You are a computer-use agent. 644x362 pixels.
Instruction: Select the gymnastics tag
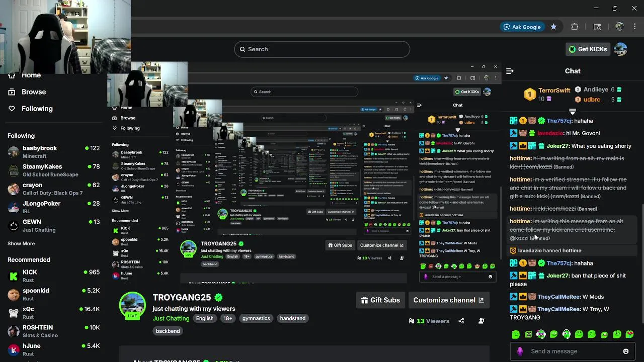pos(256,318)
